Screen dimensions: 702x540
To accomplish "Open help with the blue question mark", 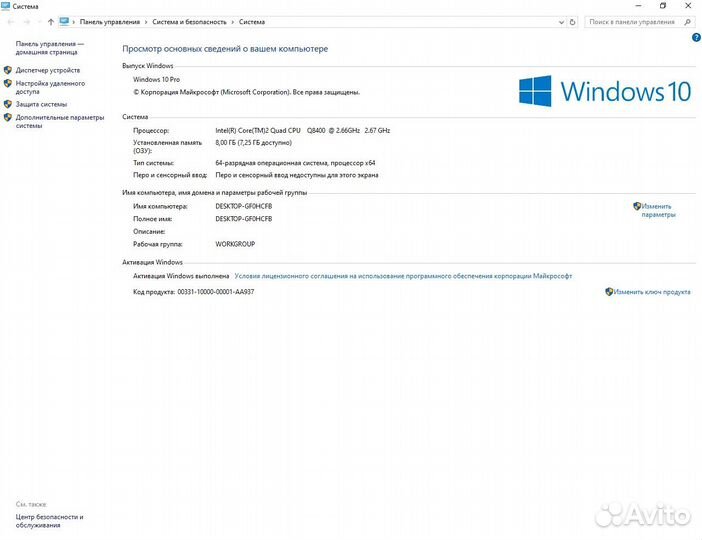I will pyautogui.click(x=696, y=38).
